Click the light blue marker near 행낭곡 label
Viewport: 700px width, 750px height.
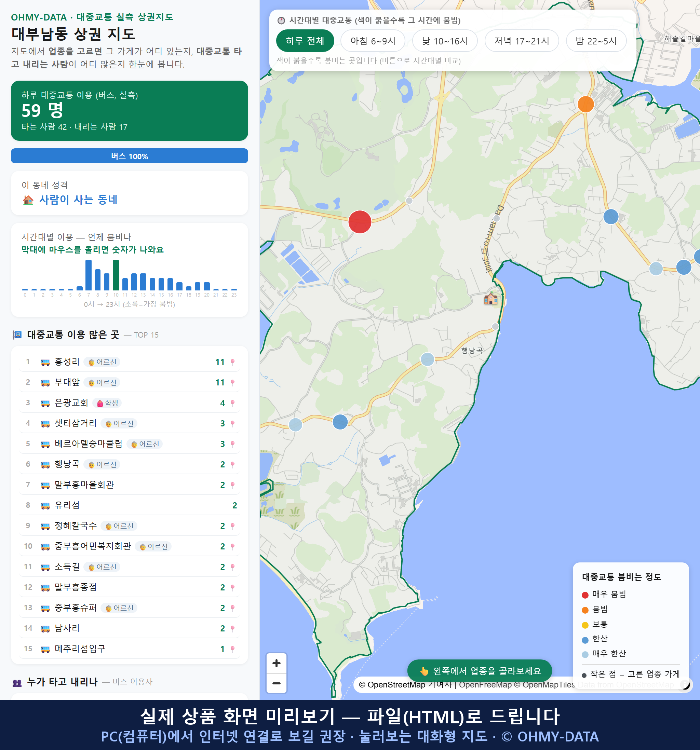pos(427,359)
